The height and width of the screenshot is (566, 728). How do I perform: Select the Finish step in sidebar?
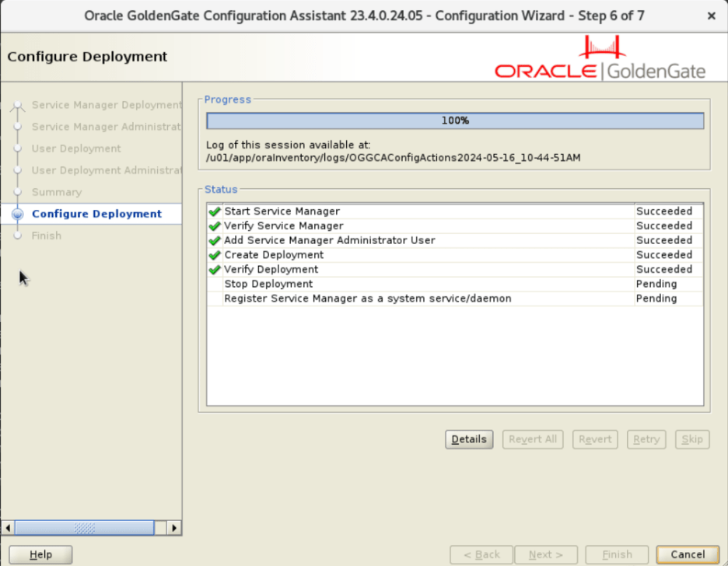[x=47, y=236]
